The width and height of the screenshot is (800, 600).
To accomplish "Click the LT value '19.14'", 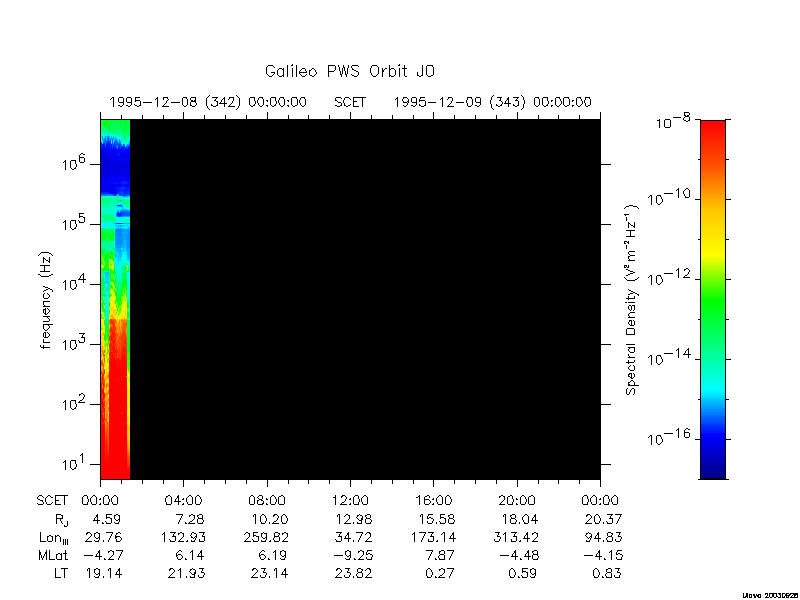I will pyautogui.click(x=104, y=573).
